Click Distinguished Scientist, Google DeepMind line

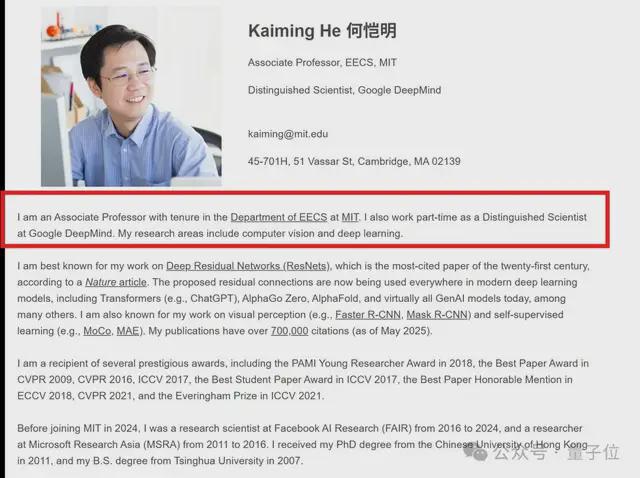pos(344,90)
